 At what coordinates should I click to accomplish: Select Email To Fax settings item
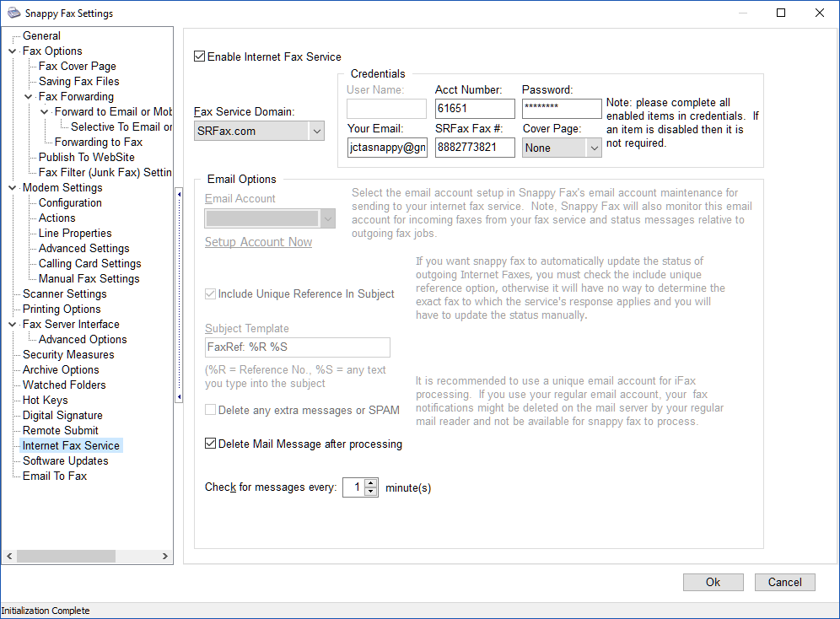point(54,476)
